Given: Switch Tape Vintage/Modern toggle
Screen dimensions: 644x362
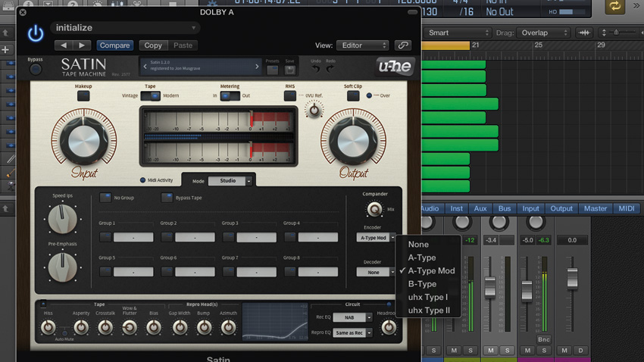Looking at the screenshot, I should (x=150, y=95).
